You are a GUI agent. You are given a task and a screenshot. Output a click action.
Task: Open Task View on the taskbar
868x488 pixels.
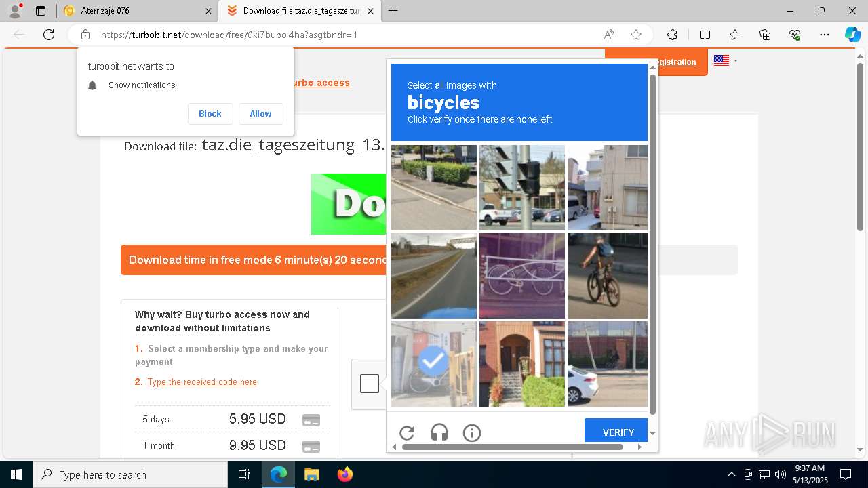tap(244, 474)
